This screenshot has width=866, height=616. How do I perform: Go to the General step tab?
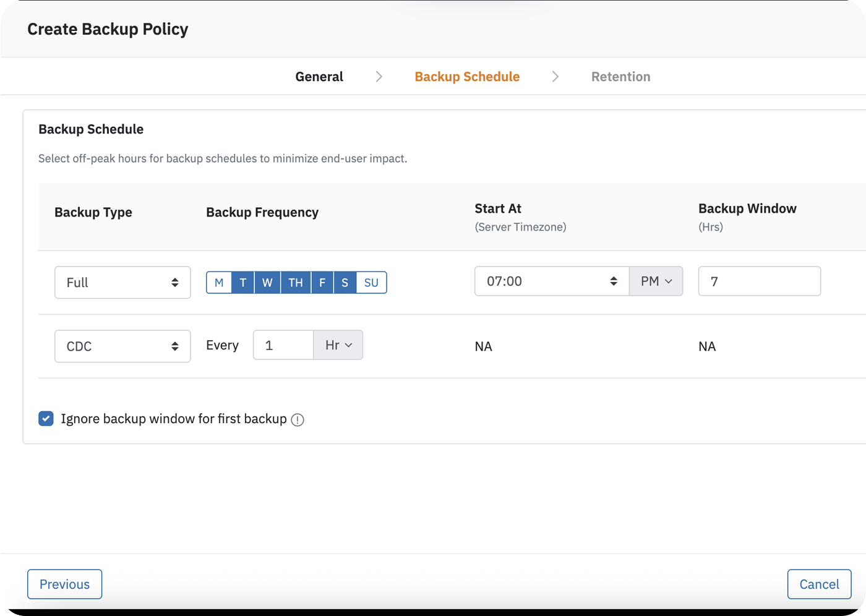[x=319, y=77]
